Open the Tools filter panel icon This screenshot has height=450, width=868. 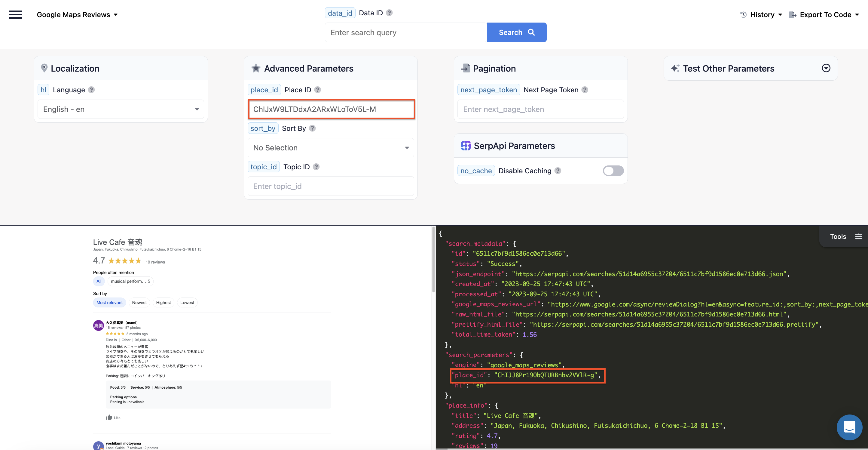click(859, 236)
